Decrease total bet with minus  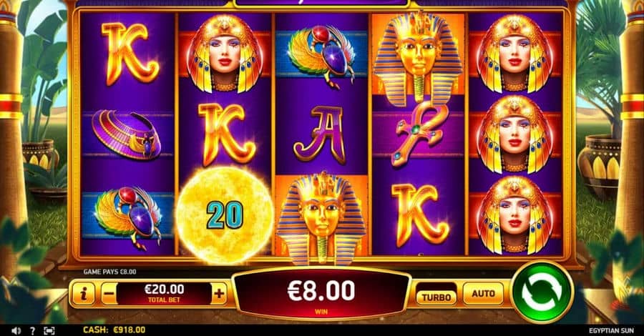(109, 293)
